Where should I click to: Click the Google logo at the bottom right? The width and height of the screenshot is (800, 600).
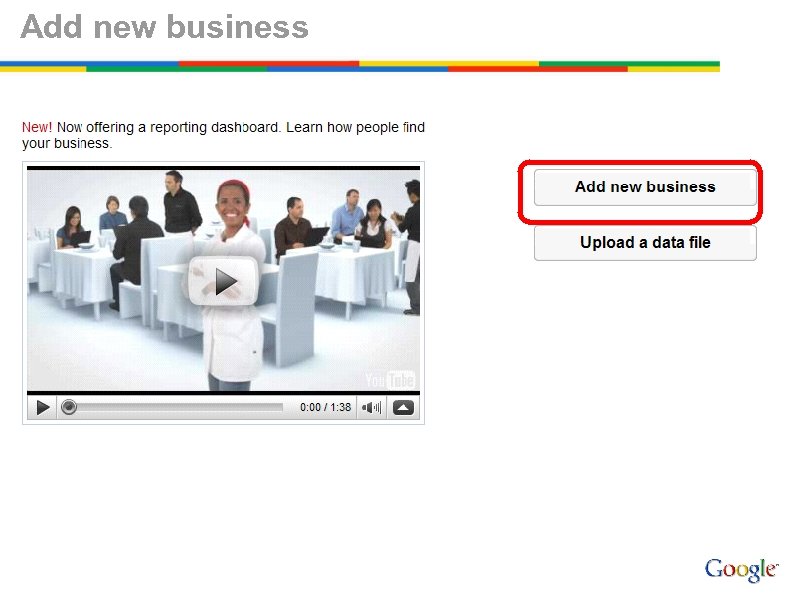[742, 568]
